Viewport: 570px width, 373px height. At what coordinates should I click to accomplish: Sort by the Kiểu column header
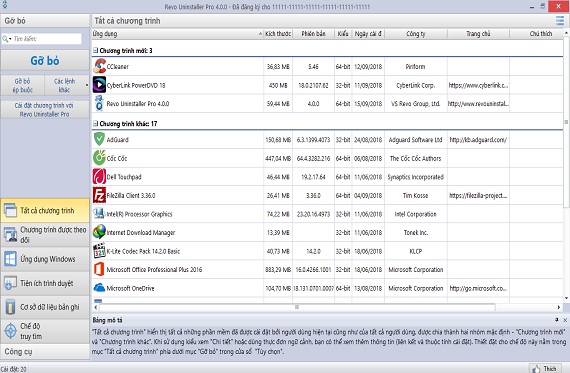coord(343,34)
